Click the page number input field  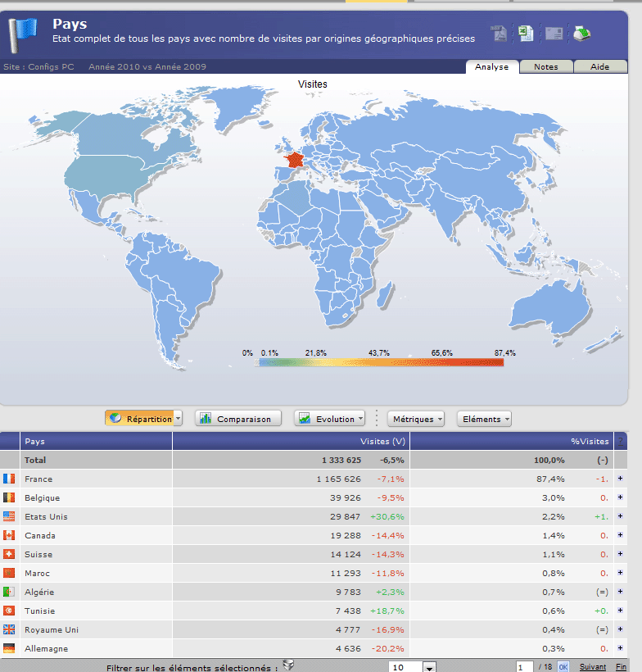click(524, 667)
